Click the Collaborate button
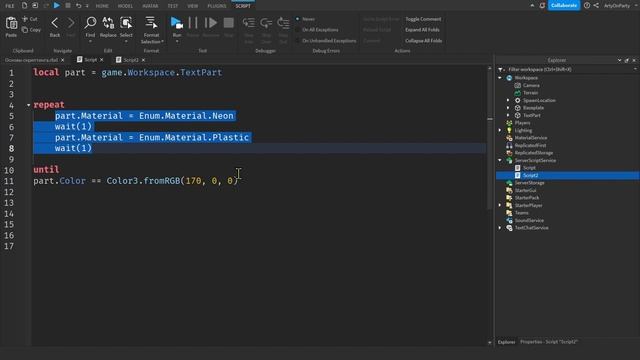 [x=564, y=6]
